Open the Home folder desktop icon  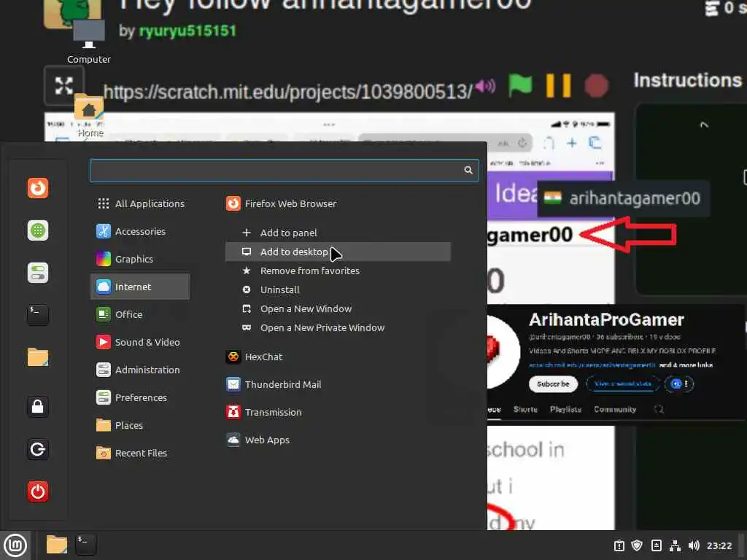[x=90, y=116]
